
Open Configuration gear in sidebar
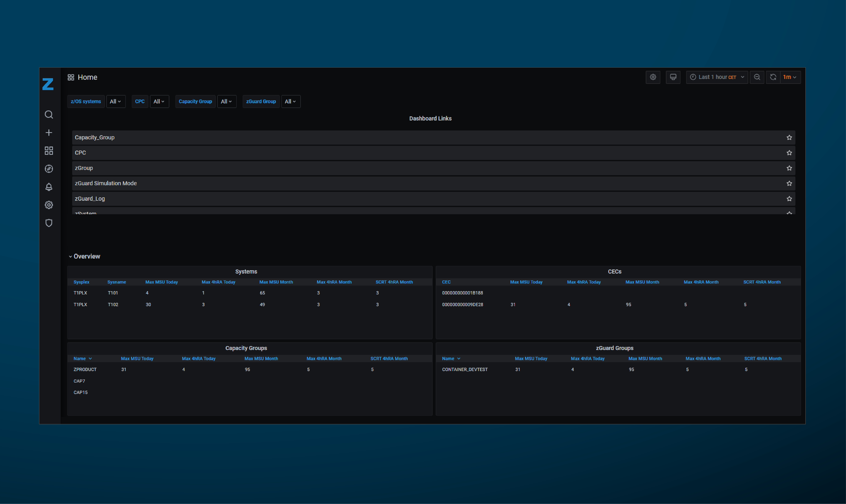(49, 205)
